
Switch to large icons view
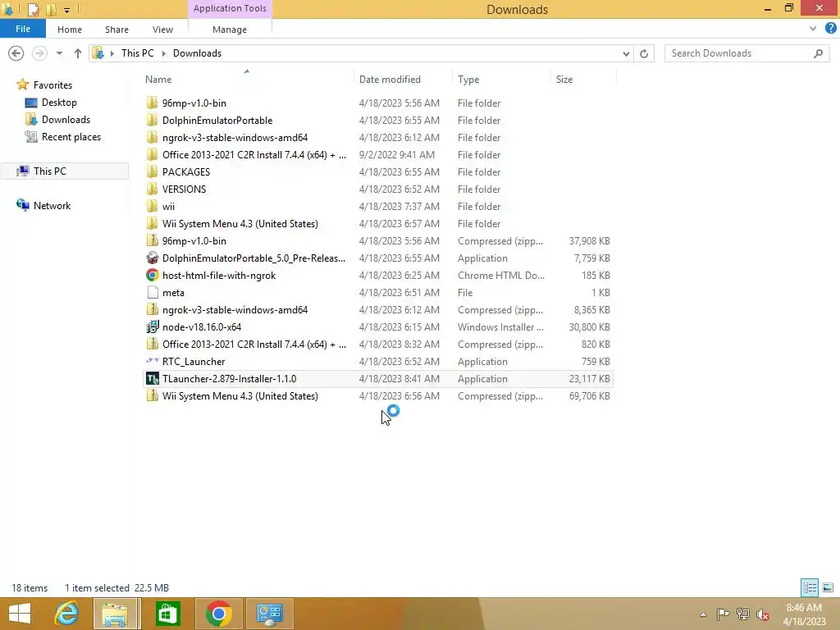828,587
